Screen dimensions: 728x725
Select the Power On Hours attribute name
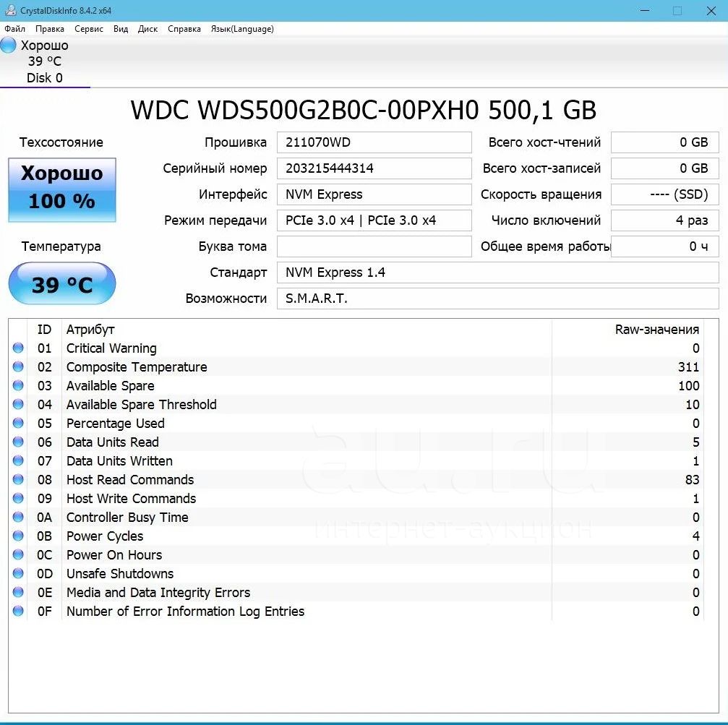[x=114, y=555]
